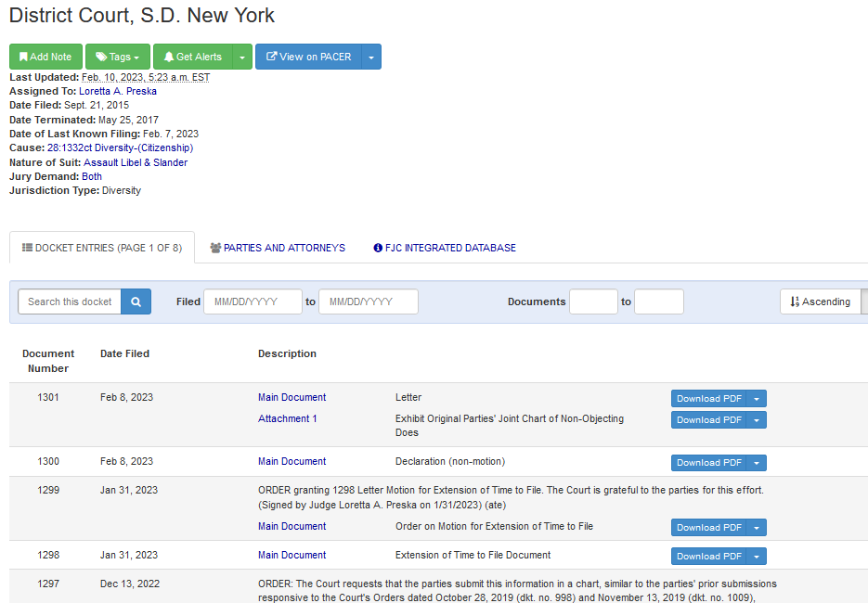Open Attachment 1 link for entry 1301
The height and width of the screenshot is (603, 868).
click(287, 418)
